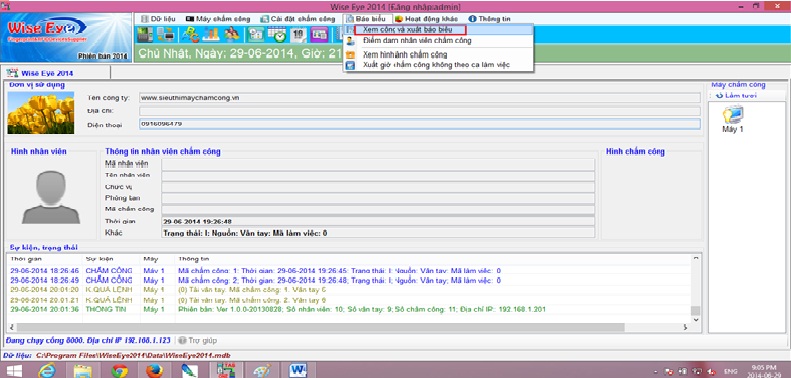
Task: Select the Máy 1 device icon
Action: point(732,119)
